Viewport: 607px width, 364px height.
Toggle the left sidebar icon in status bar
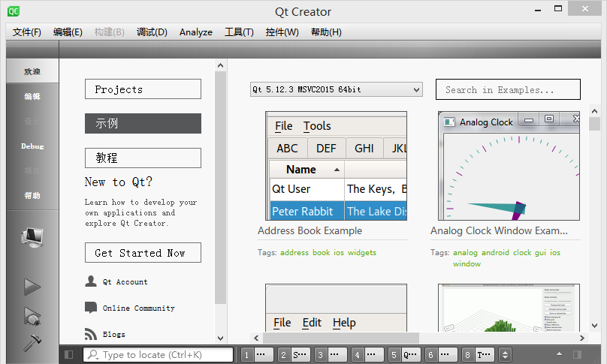69,354
